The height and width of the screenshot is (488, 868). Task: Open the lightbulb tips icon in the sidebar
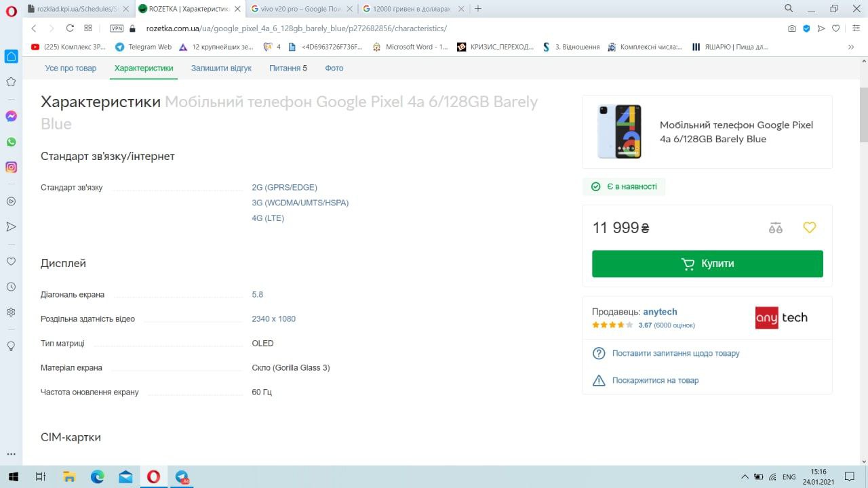coord(11,346)
